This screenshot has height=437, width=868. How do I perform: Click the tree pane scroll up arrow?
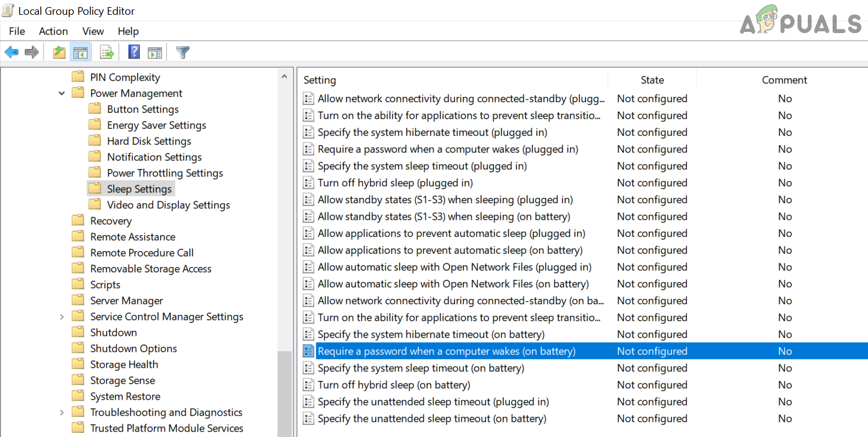tap(284, 77)
